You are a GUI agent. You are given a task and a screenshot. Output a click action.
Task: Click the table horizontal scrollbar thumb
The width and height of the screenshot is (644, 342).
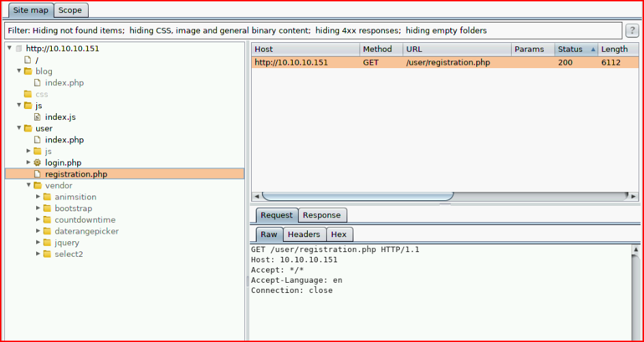point(357,196)
